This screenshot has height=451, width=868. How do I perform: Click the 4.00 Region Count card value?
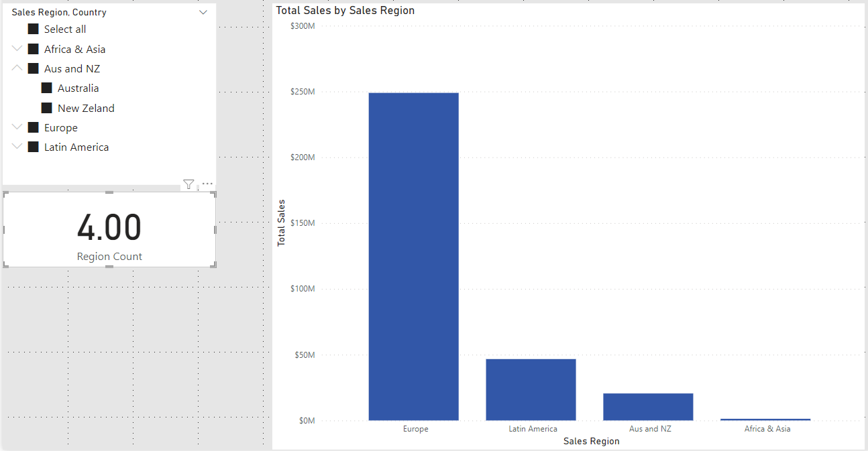[109, 227]
